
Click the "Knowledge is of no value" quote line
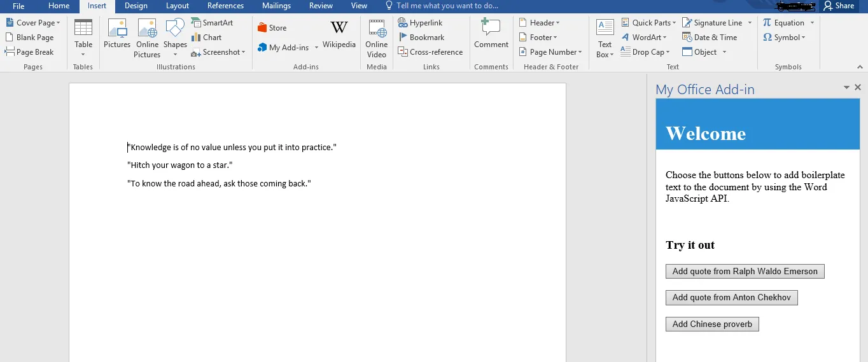tap(232, 148)
